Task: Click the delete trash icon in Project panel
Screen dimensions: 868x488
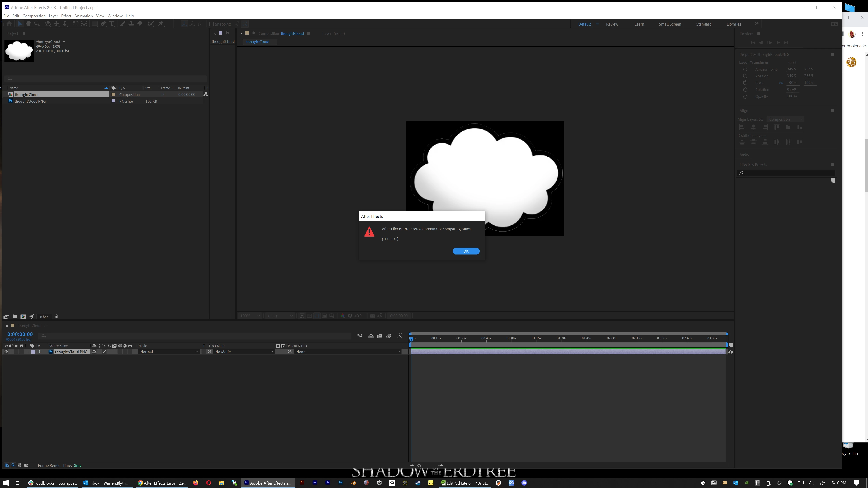Action: (x=56, y=317)
